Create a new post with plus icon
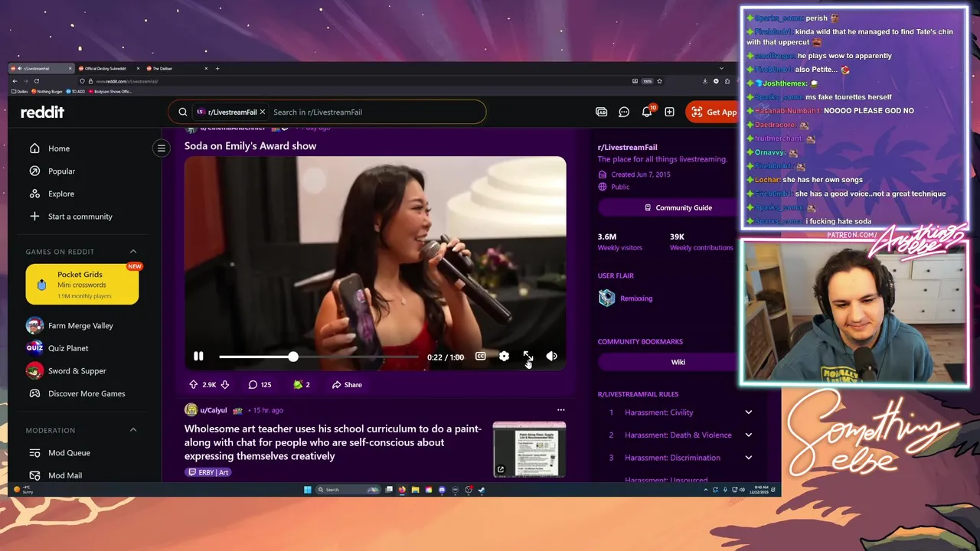Viewport: 980px width, 551px height. point(669,112)
